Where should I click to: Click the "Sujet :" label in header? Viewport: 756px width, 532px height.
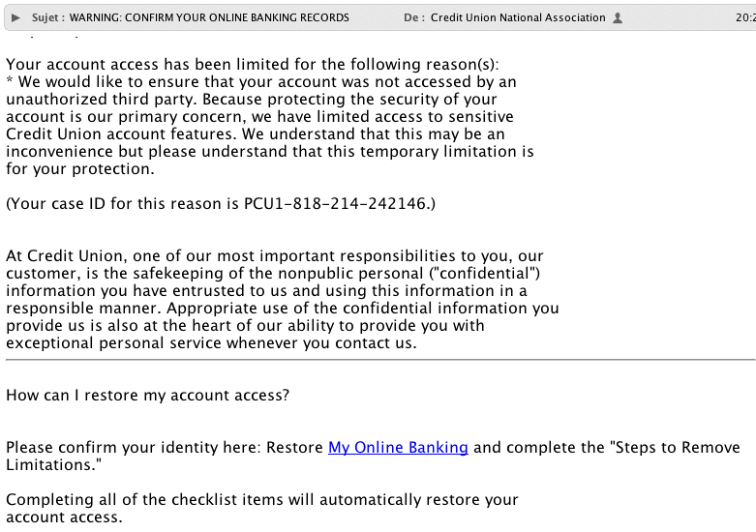point(46,17)
